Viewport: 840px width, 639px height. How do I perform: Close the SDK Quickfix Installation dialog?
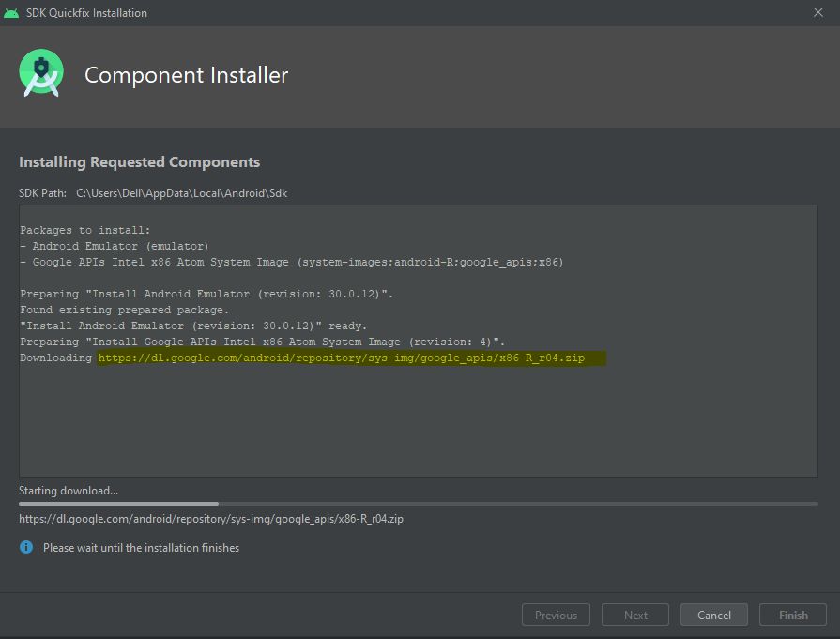818,12
